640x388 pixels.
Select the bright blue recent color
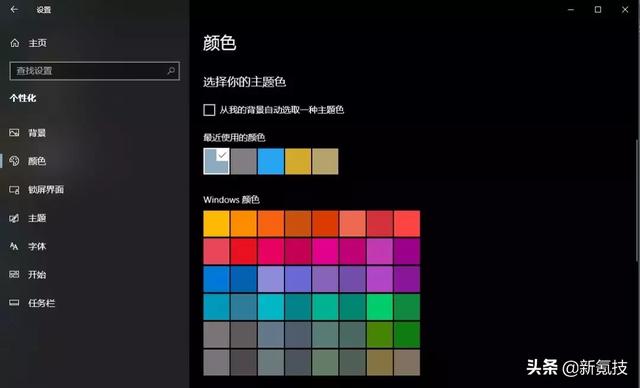point(271,161)
